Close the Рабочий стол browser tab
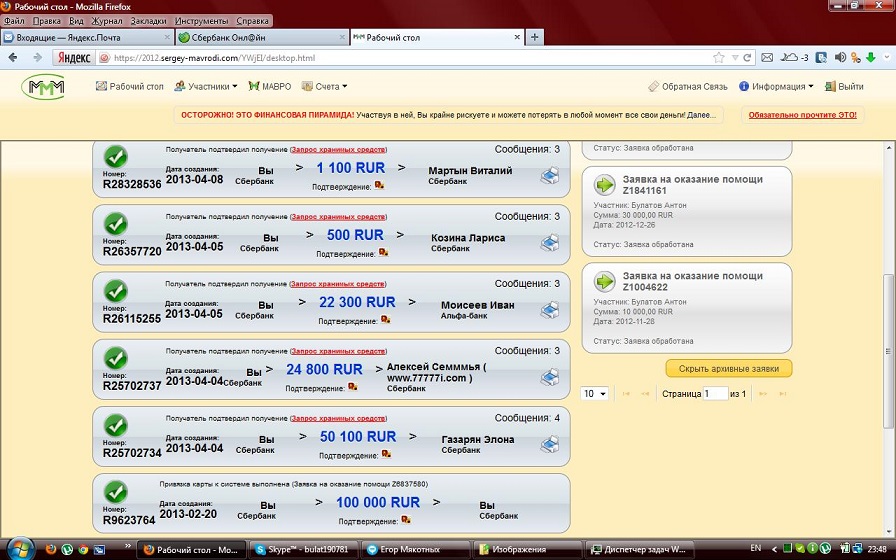 (517, 37)
